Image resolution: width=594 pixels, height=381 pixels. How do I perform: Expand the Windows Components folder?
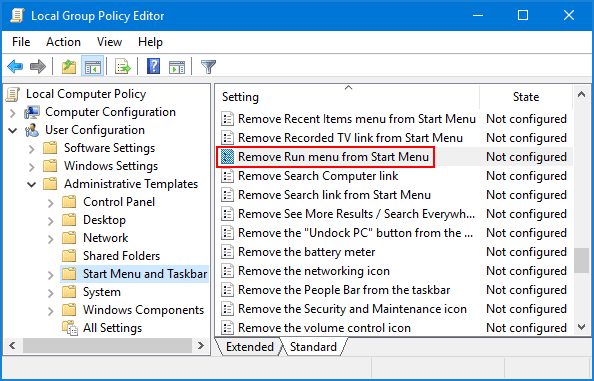click(x=51, y=311)
